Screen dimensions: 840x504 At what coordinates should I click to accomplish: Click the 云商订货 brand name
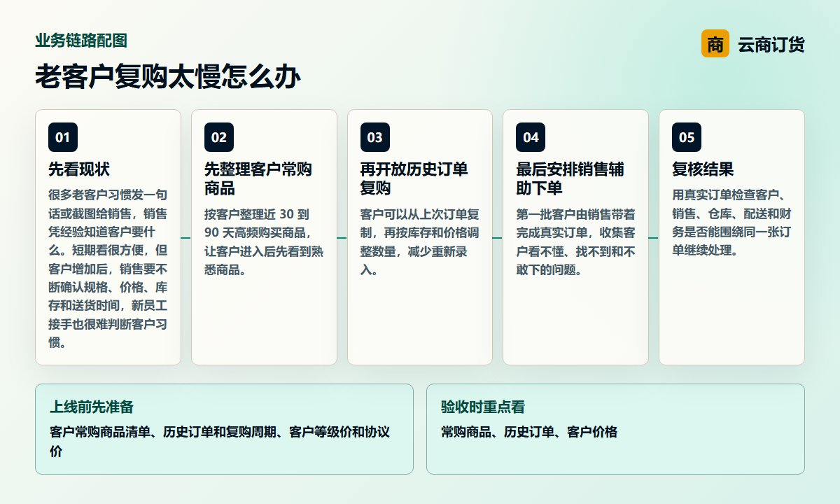coord(771,45)
